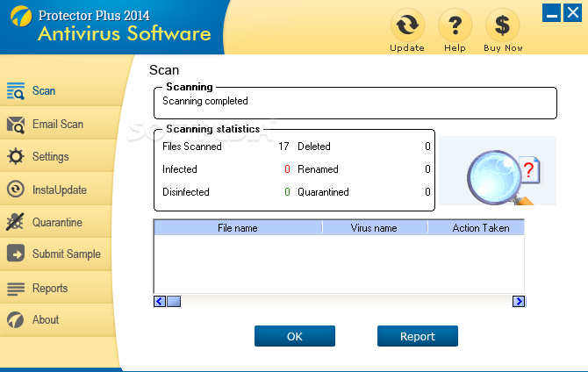Image resolution: width=588 pixels, height=372 pixels.
Task: Click the horizontal scrollbar thumb
Action: click(x=174, y=301)
